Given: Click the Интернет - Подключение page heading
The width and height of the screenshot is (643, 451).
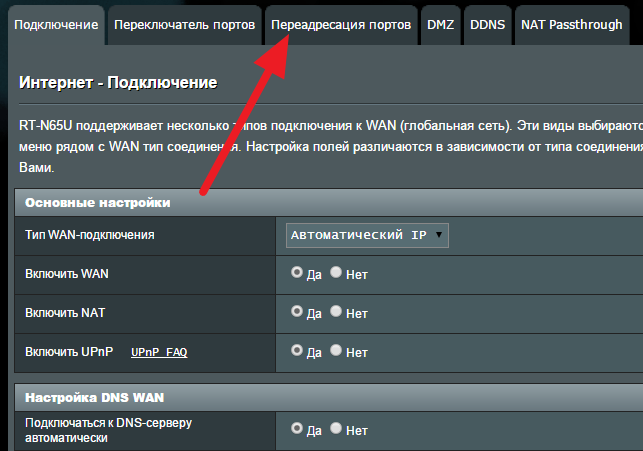Looking at the screenshot, I should [x=118, y=82].
